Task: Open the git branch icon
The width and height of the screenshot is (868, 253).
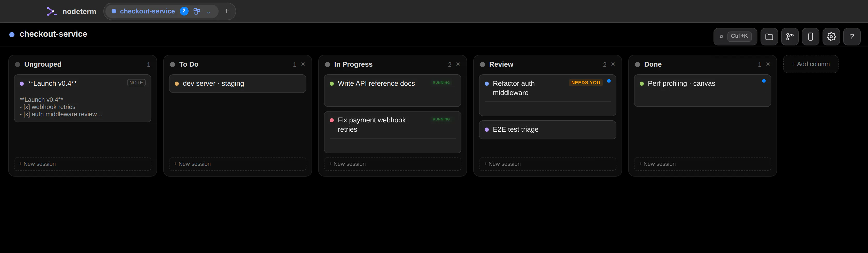Action: (x=790, y=36)
